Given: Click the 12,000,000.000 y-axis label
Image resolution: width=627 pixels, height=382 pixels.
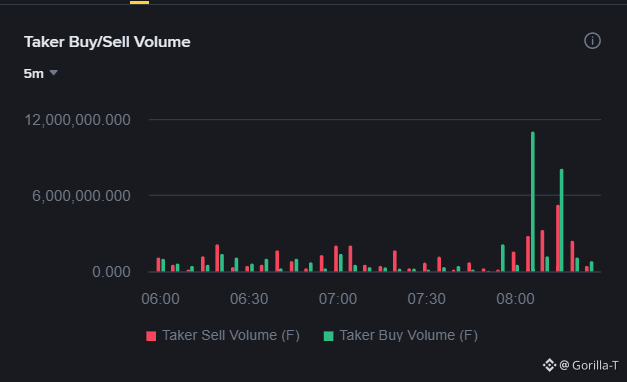Looking at the screenshot, I should point(78,120).
